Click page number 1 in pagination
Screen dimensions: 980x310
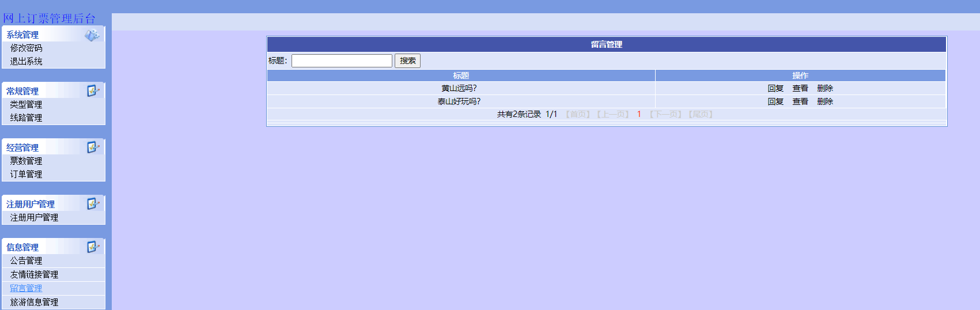639,114
